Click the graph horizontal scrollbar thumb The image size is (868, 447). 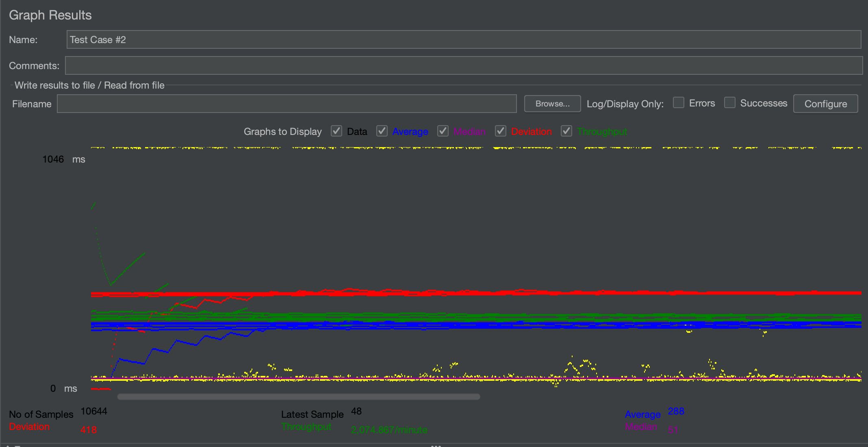pos(299,397)
